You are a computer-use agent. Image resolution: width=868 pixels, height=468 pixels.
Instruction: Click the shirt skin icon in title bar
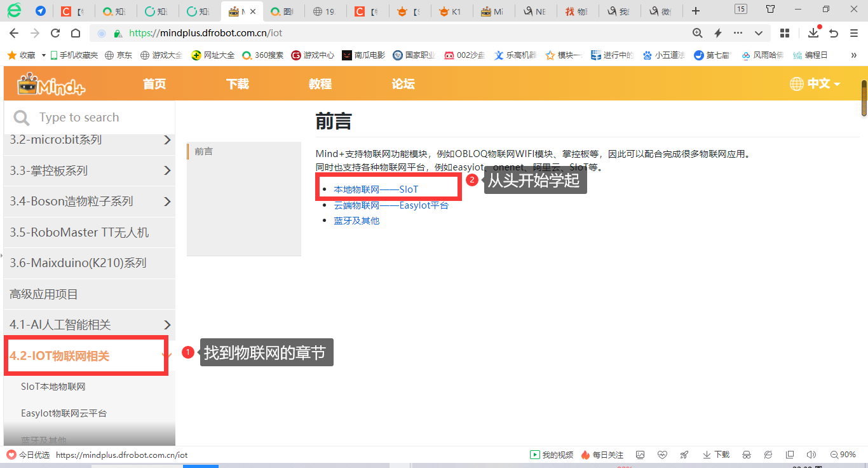tap(770, 9)
